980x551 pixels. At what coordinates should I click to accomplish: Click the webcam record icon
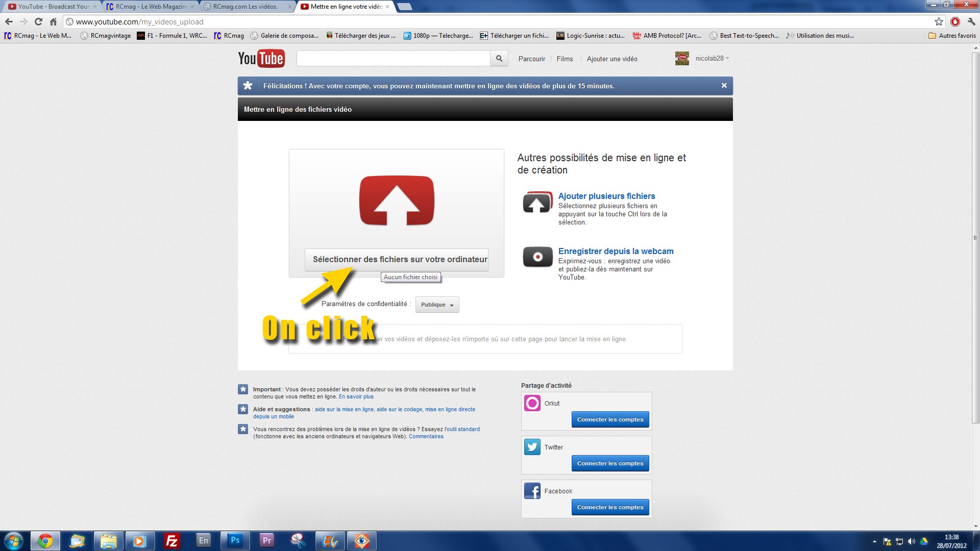coord(537,257)
